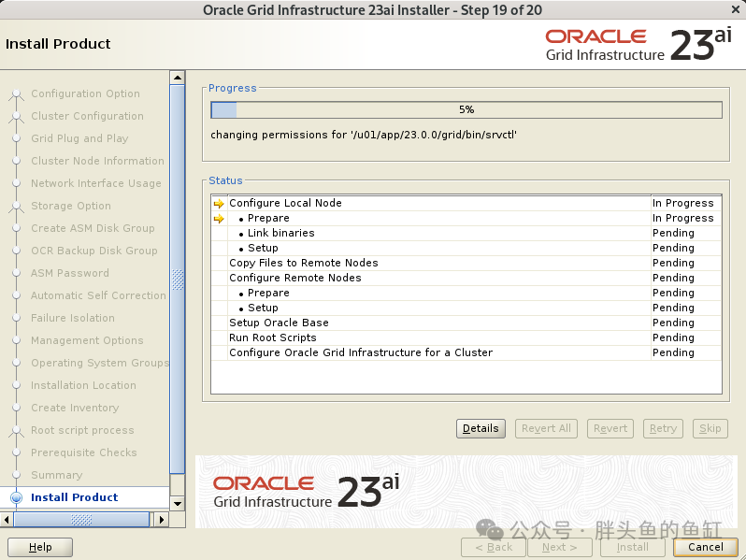Click the Configure Local Node in-progress arrow icon
Viewport: 746px width, 560px height.
(219, 204)
